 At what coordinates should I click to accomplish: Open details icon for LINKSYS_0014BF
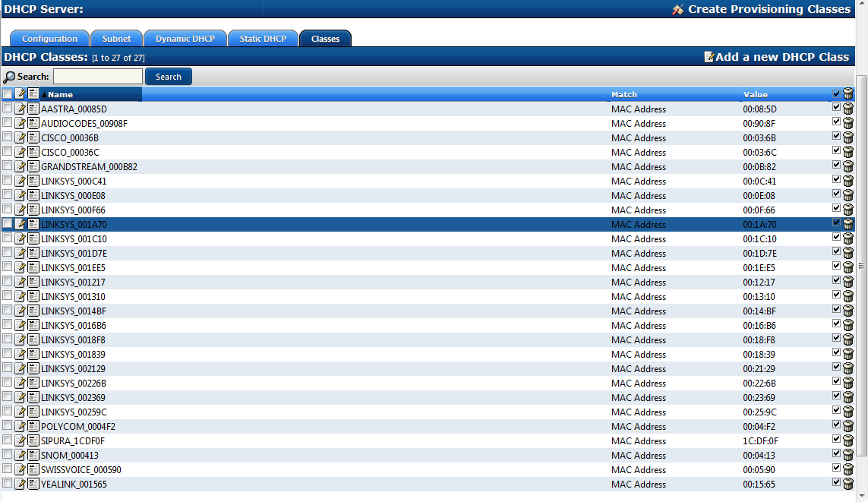(x=33, y=311)
